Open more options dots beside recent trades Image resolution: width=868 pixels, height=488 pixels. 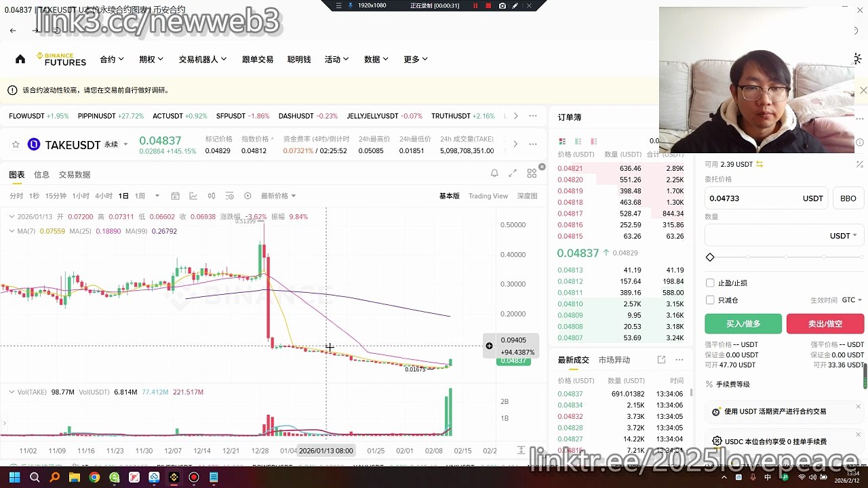coord(679,360)
